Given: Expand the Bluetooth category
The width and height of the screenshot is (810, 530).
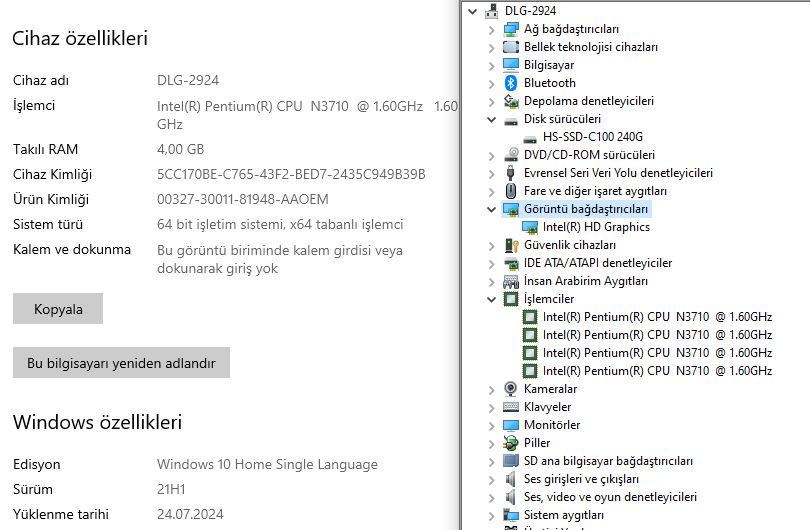Looking at the screenshot, I should (491, 84).
